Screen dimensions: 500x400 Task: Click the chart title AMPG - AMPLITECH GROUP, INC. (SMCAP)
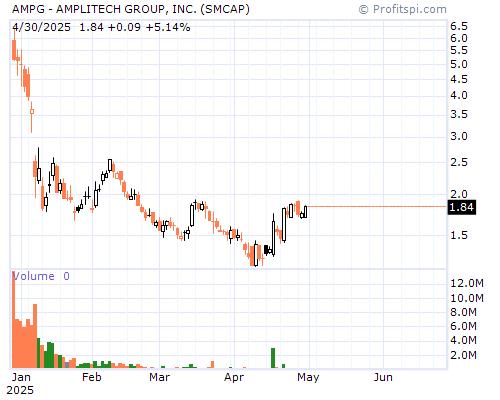131,9
